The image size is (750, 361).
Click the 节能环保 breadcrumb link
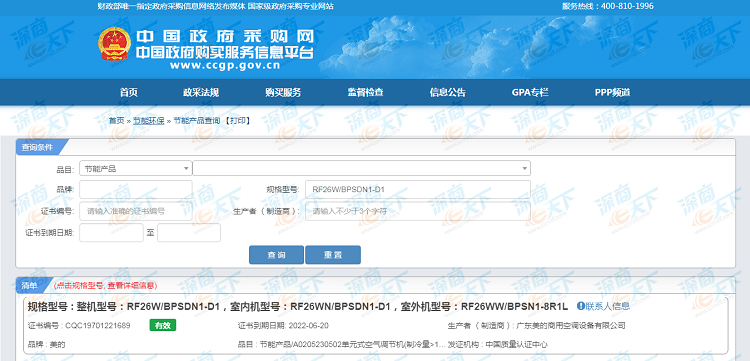148,120
